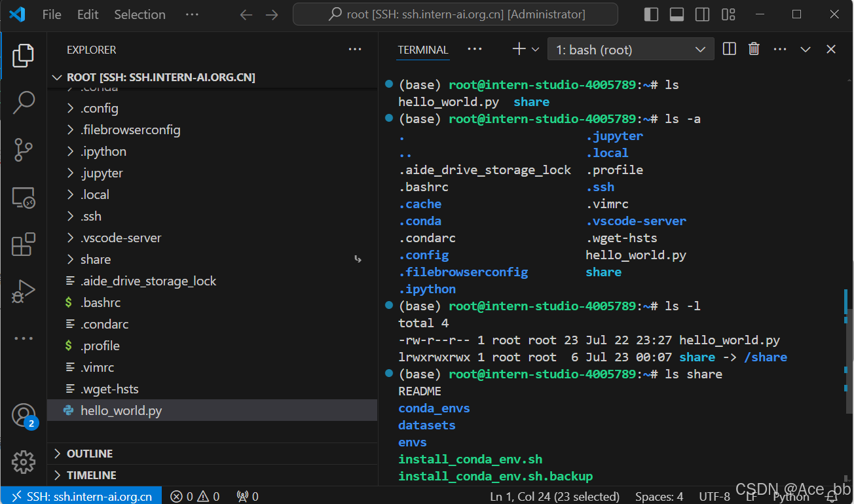The image size is (854, 504).
Task: Toggle the primary side bar layout
Action: [x=652, y=14]
